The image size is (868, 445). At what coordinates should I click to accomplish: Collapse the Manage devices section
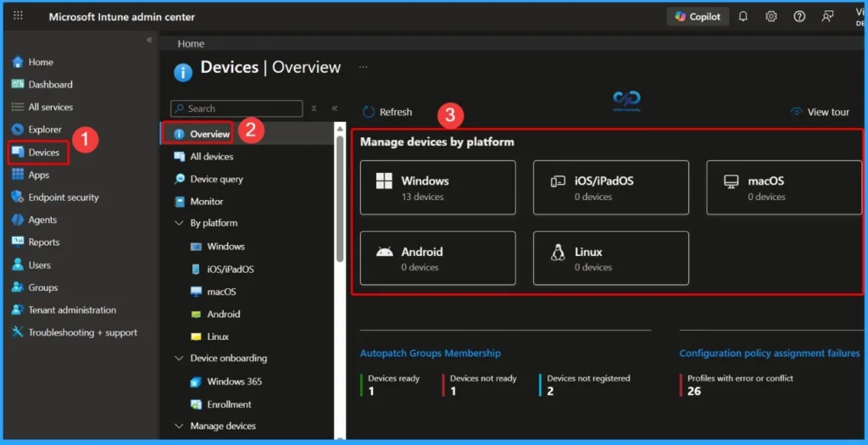179,426
